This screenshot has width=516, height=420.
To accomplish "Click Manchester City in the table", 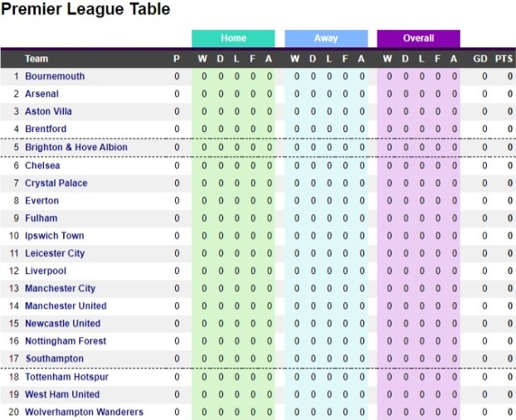I will coord(60,288).
